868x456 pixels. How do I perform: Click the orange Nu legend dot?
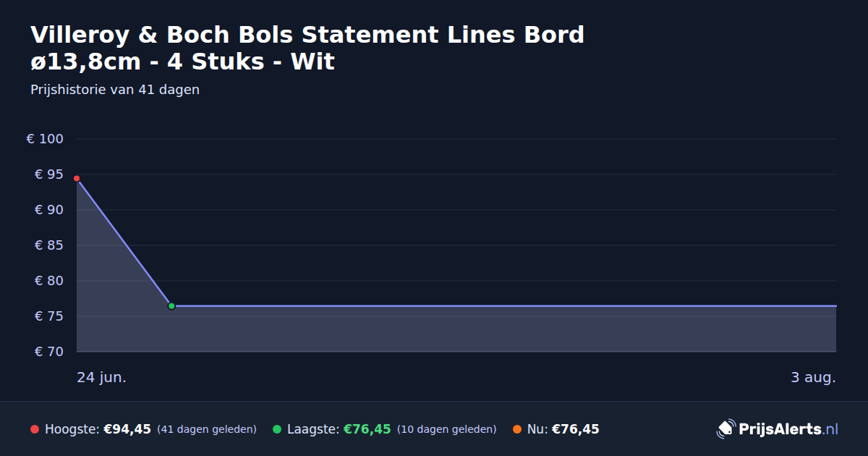click(x=517, y=429)
